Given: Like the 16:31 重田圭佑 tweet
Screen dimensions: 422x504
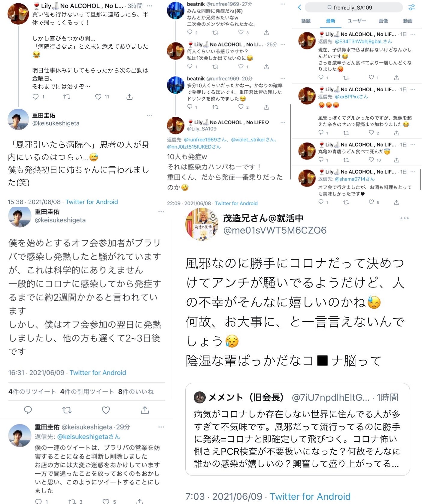Looking at the screenshot, I should coord(106,410).
